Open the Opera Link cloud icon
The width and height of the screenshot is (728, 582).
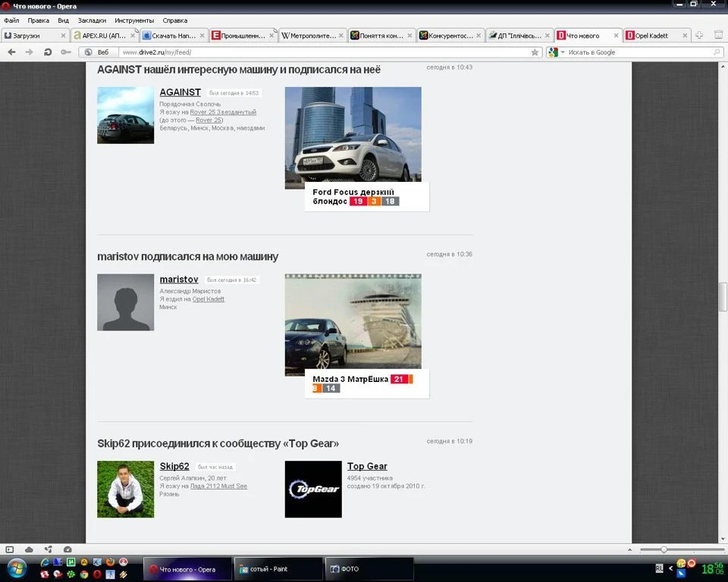[x=29, y=549]
